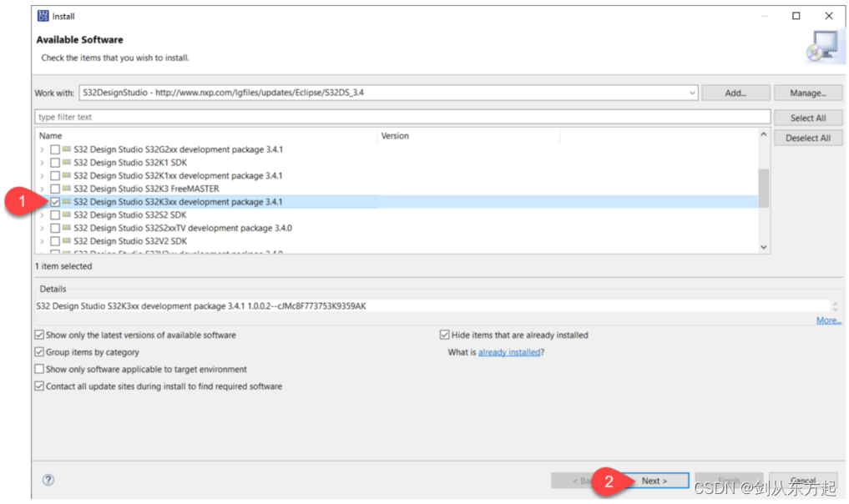The height and width of the screenshot is (504, 849).
Task: Check S32G2xx development package 3.4.1 checkbox
Action: pyautogui.click(x=55, y=149)
